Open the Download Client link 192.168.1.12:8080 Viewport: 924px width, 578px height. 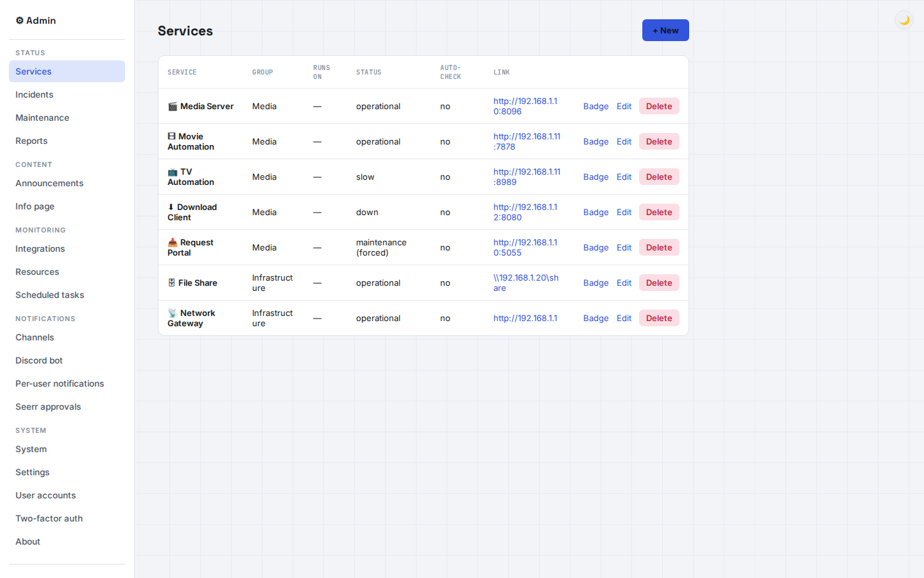point(526,213)
